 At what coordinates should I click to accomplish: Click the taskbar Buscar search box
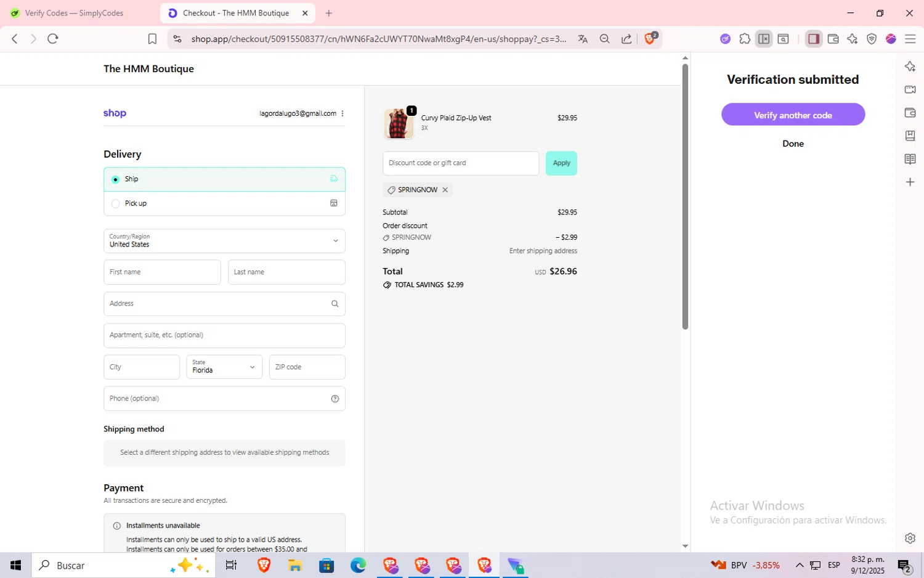pyautogui.click(x=123, y=565)
